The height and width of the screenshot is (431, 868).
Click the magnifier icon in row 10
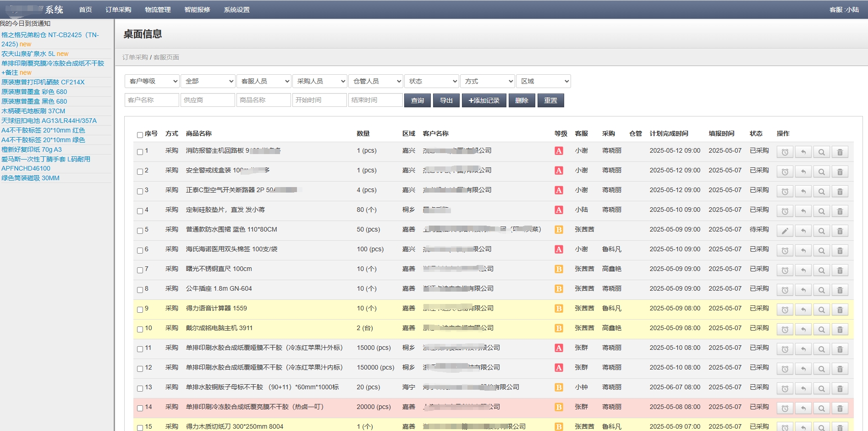821,330
